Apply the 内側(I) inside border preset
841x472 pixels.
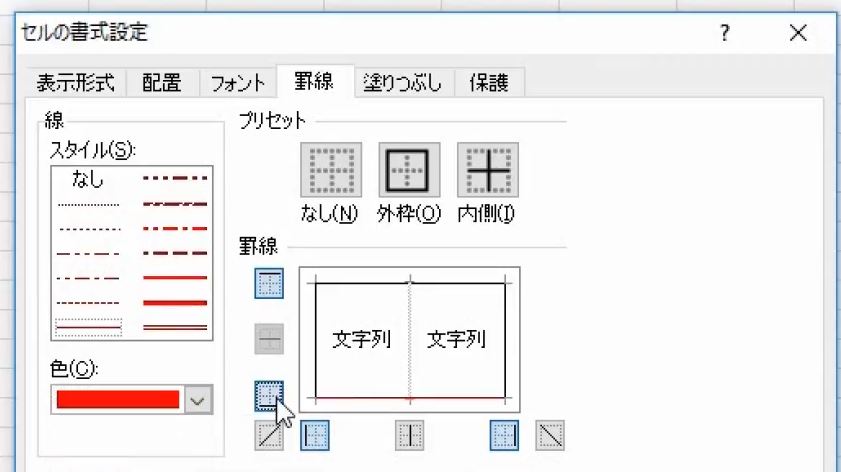coord(488,170)
